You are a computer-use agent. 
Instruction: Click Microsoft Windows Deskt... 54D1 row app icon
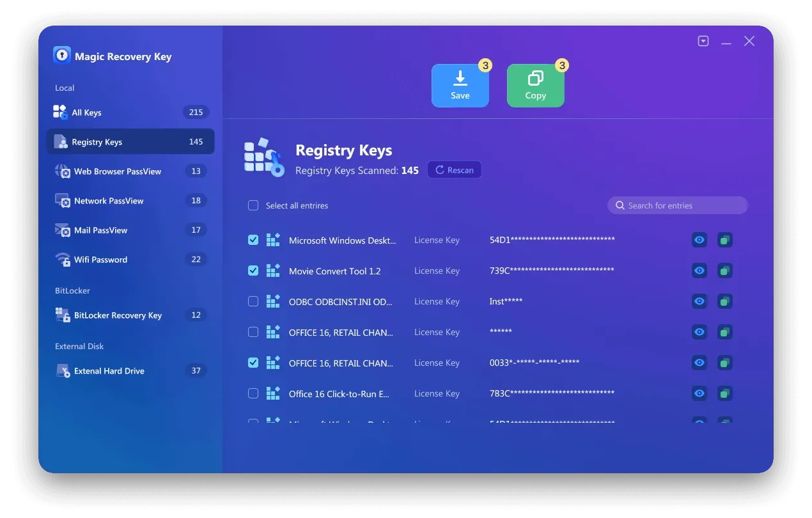coord(273,240)
